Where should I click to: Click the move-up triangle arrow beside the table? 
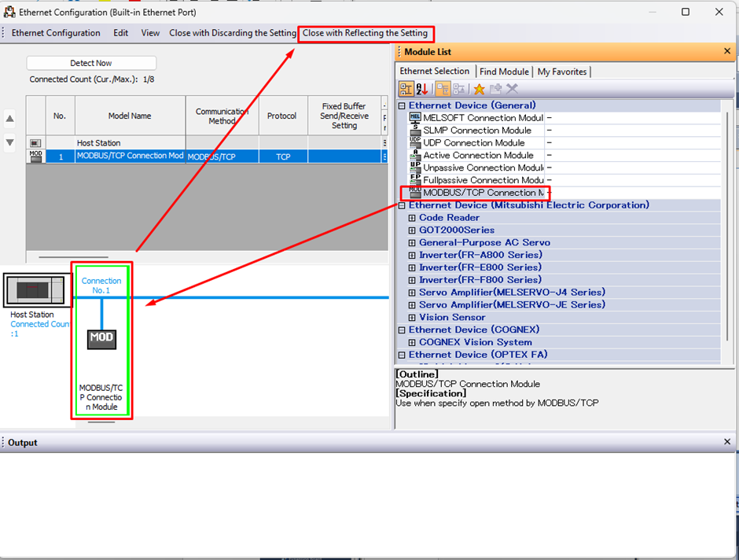(10, 120)
